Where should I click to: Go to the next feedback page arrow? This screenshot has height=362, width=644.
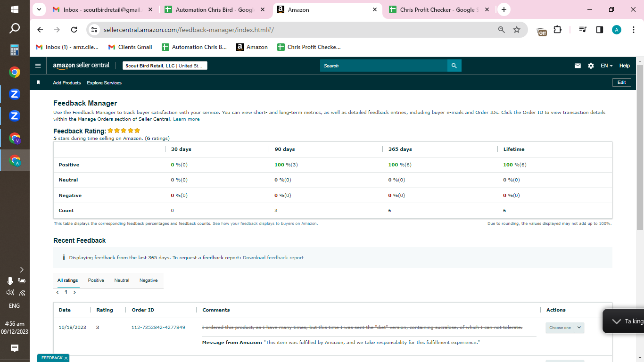(74, 292)
